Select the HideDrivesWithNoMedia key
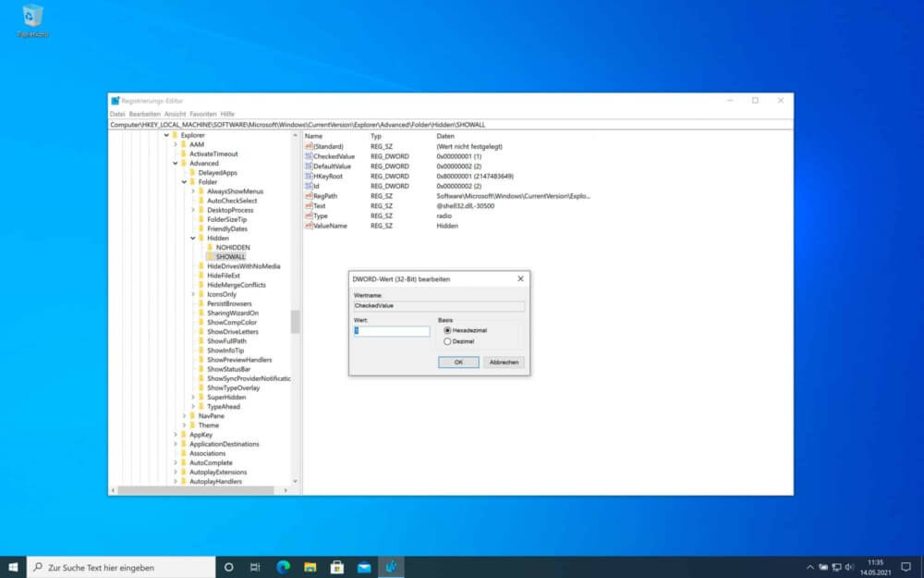The width and height of the screenshot is (924, 578). coord(243,266)
